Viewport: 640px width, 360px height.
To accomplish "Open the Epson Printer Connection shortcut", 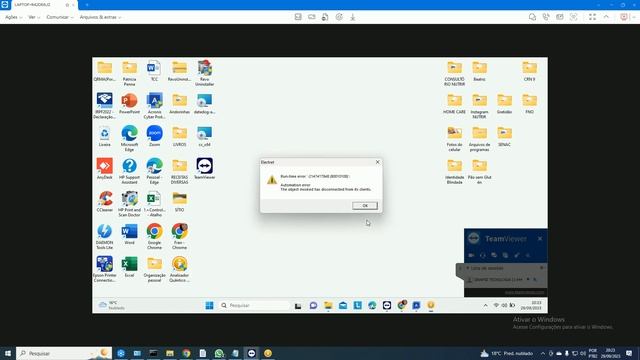I will 104,269.
